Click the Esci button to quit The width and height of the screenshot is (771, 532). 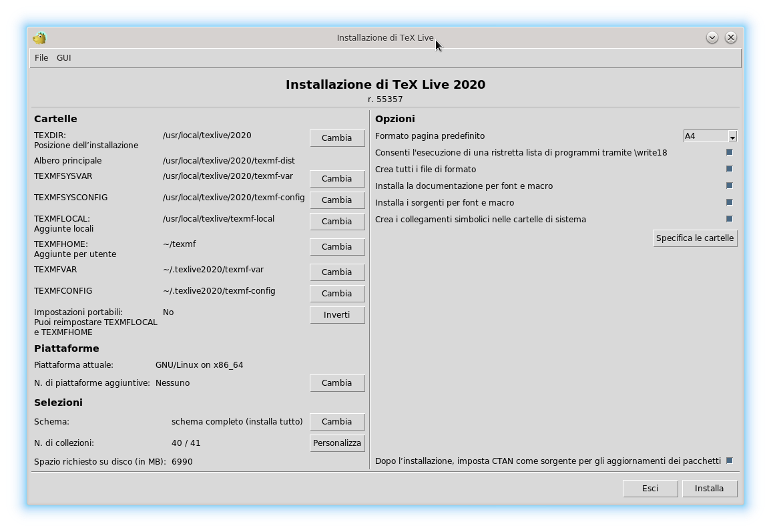coord(650,488)
